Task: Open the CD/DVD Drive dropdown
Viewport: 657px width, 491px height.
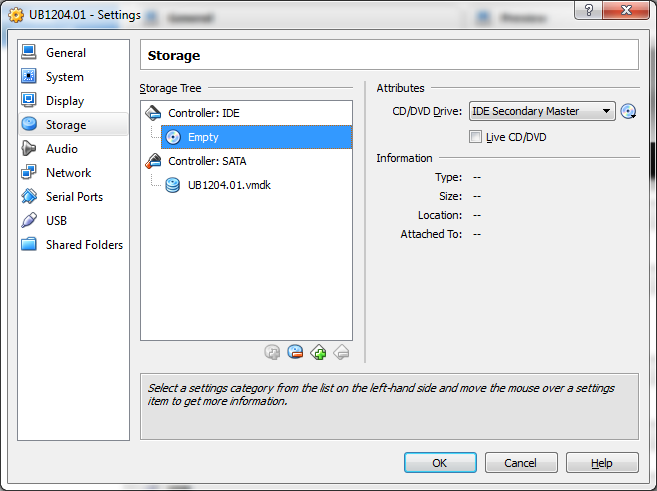Action: click(x=542, y=112)
